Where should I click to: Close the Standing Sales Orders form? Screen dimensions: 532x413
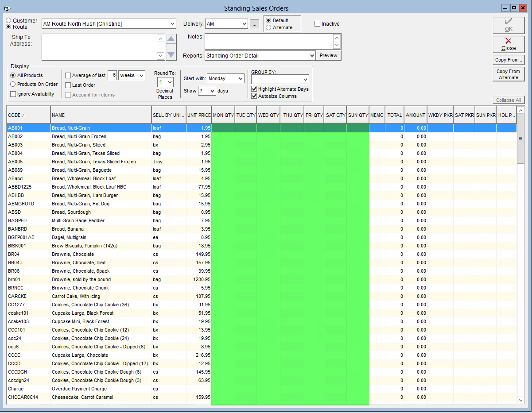509,44
